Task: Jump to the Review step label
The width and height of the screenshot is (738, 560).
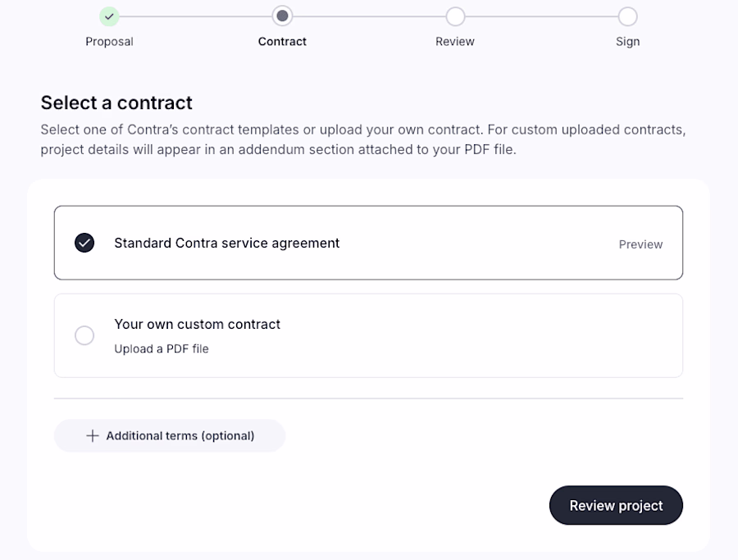Action: [455, 42]
